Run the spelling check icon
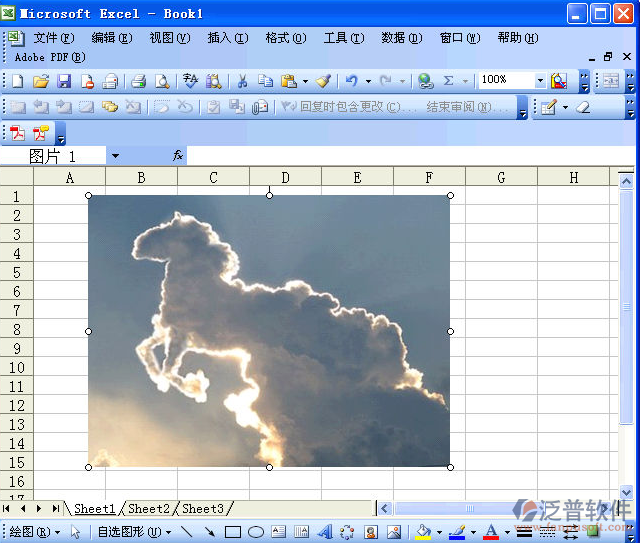This screenshot has height=543, width=642. [190, 81]
